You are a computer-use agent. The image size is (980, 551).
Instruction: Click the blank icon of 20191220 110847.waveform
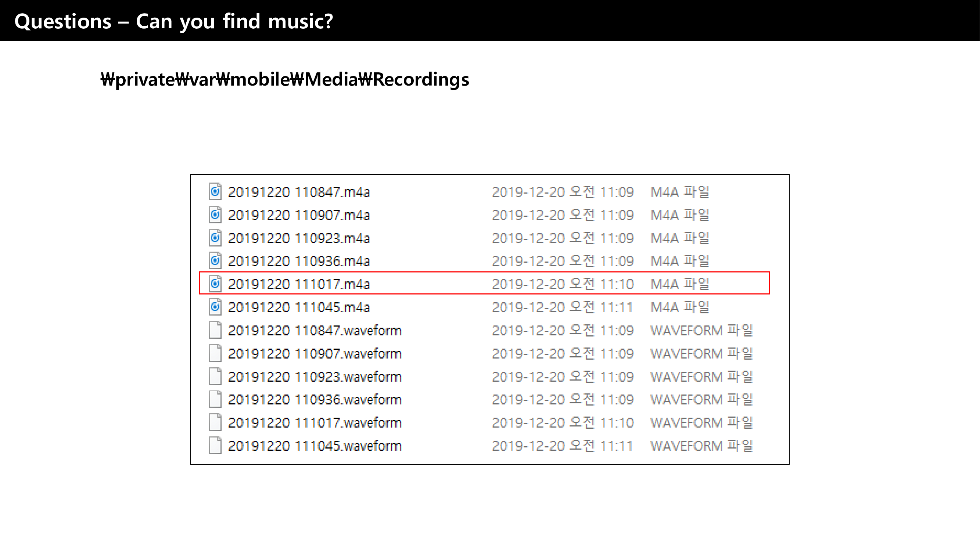coord(215,330)
